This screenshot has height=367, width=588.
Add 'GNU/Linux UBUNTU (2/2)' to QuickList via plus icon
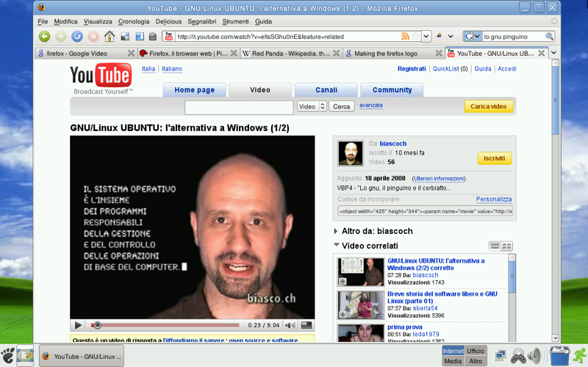click(343, 282)
